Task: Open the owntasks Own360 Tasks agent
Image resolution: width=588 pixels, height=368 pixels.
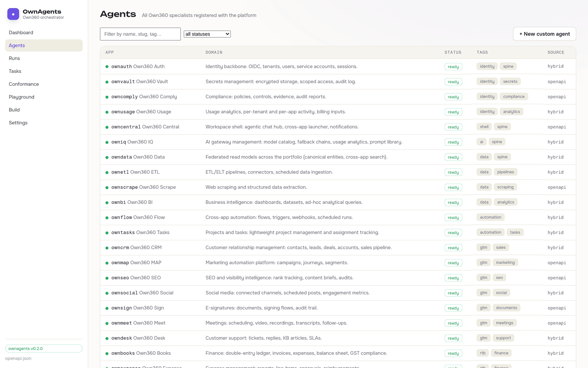Action: (x=140, y=233)
